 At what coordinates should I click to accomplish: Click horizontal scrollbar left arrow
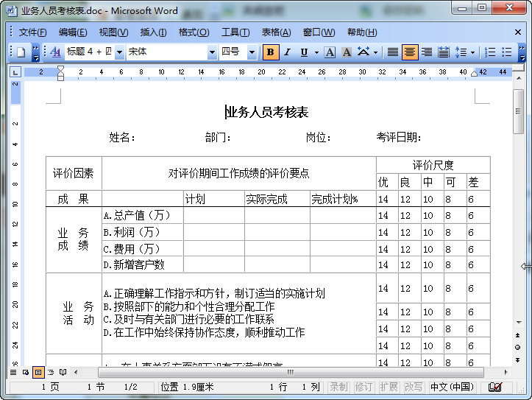76,372
